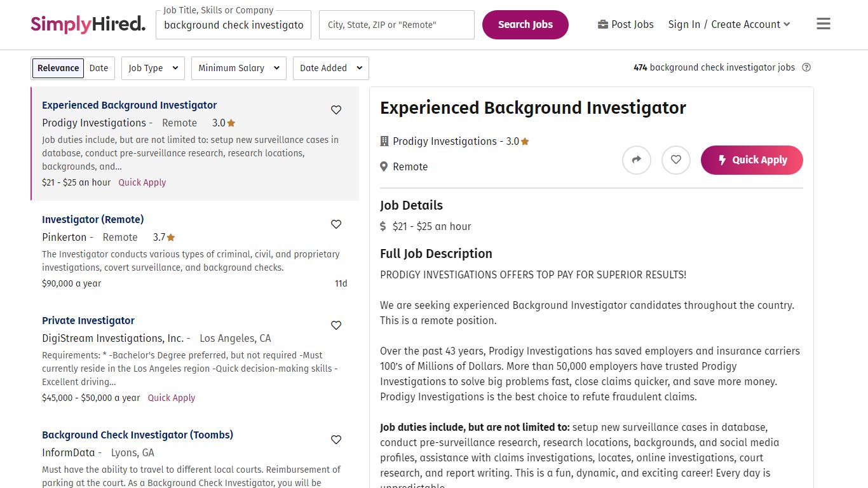Focus the Job Title, Skills or Company field
868x488 pixels.
click(234, 25)
